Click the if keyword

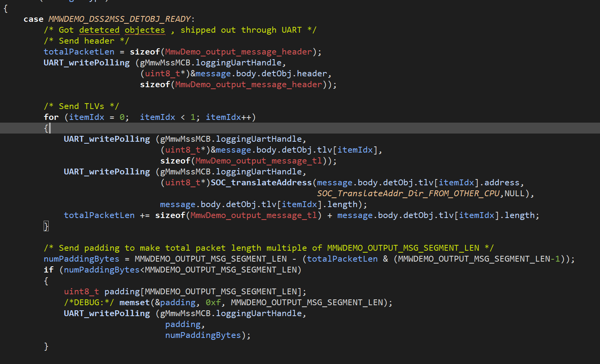49,270
